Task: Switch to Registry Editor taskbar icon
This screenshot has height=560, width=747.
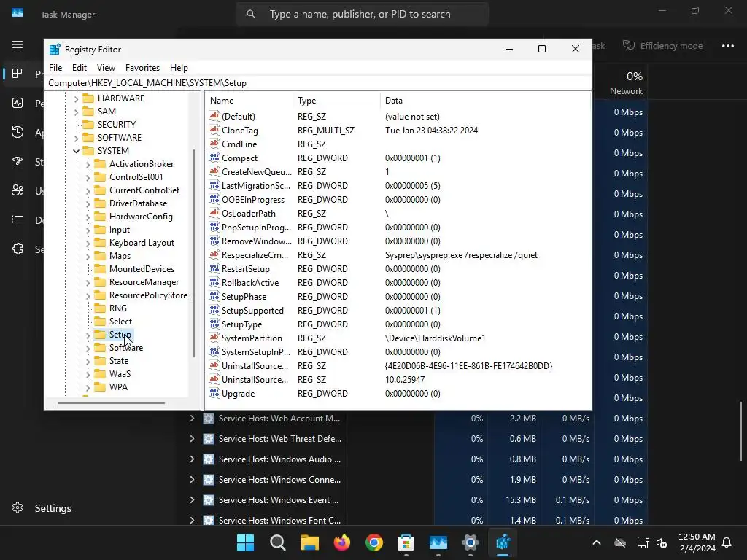Action: tap(503, 542)
